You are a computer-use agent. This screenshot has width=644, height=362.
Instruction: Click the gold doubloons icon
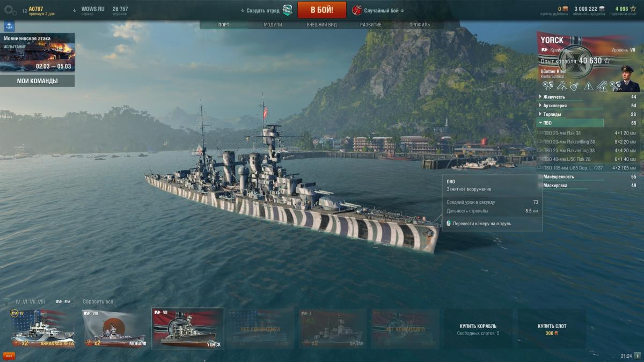[x=565, y=9]
